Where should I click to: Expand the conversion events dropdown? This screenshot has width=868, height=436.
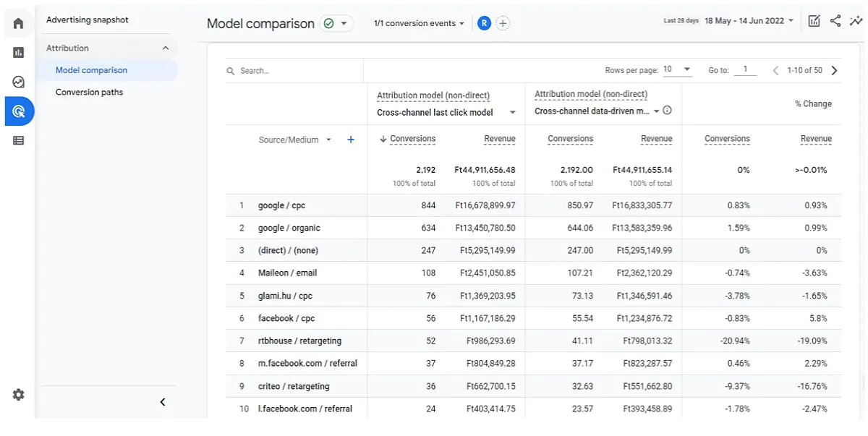(x=420, y=23)
